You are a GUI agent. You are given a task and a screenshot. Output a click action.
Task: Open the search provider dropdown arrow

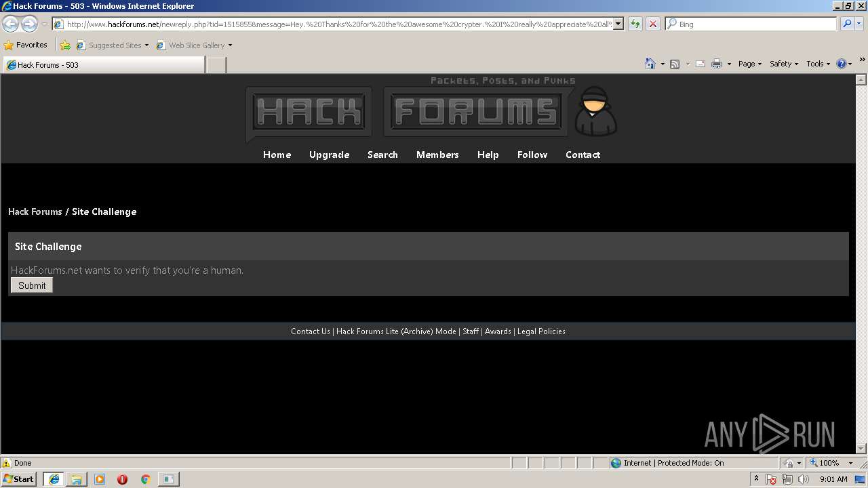(859, 24)
